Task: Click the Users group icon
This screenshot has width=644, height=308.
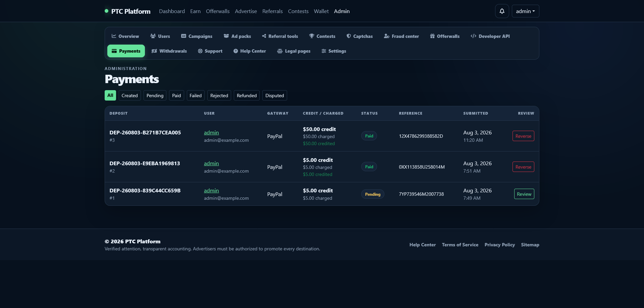Action: coord(153,36)
